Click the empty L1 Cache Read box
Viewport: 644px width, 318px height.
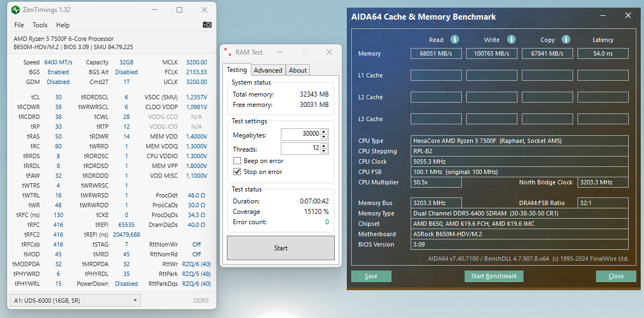(x=436, y=75)
